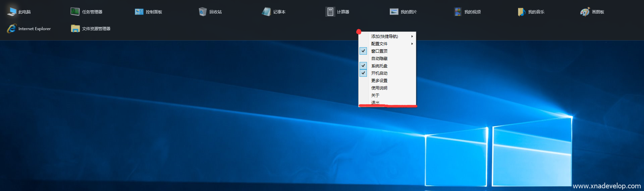Enable 自动隐藏 auto-hide menu item
This screenshot has height=191, width=644.
click(x=379, y=58)
